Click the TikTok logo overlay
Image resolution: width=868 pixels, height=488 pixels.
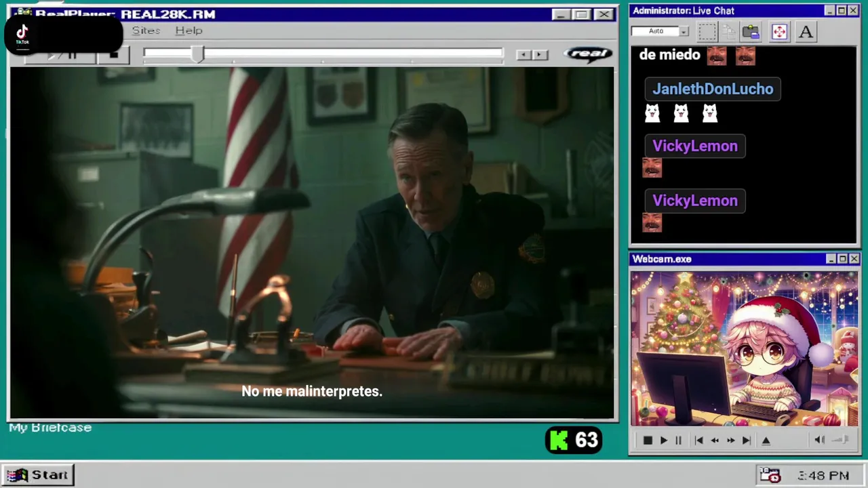coord(22,34)
